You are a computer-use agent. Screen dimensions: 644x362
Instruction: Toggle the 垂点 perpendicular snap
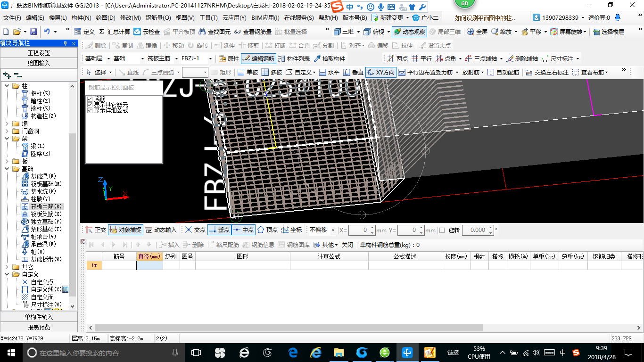[219, 230]
